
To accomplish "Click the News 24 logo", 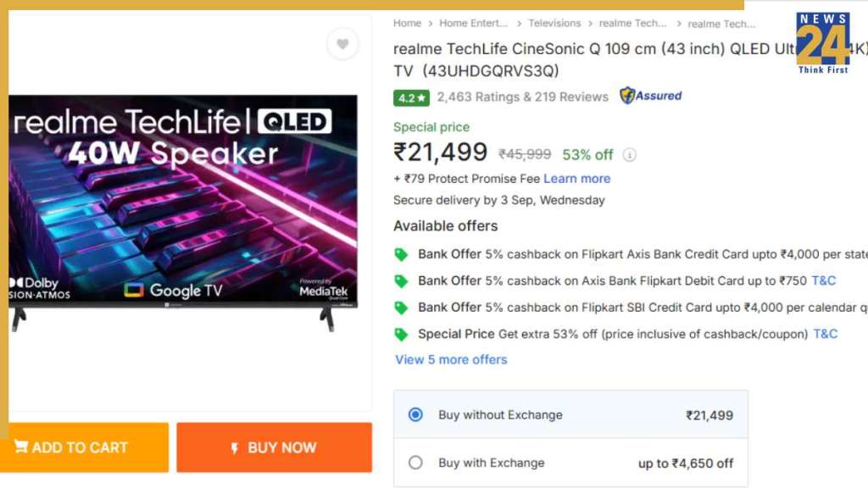I will (x=822, y=42).
